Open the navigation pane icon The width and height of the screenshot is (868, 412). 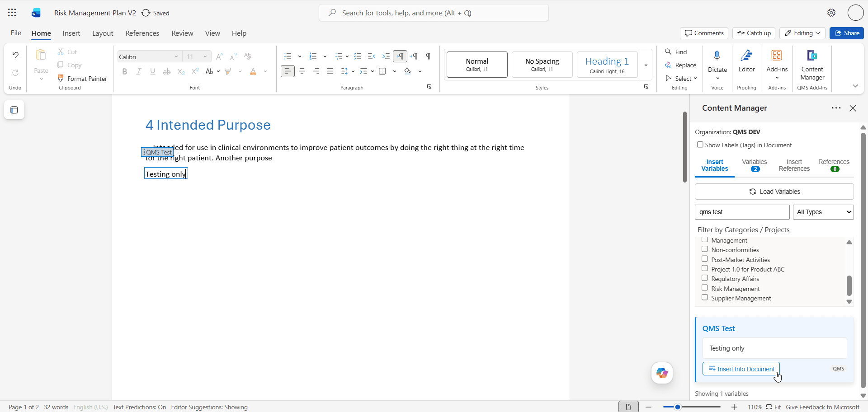(14, 110)
